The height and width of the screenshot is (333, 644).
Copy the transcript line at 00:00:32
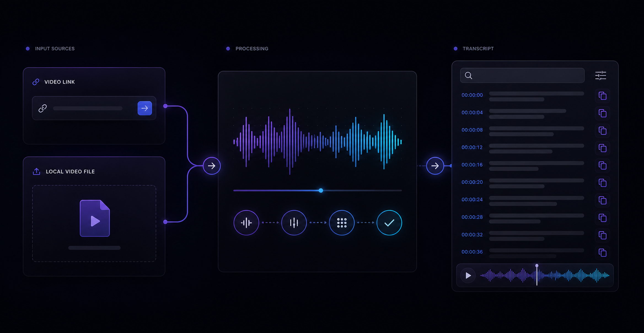point(602,235)
